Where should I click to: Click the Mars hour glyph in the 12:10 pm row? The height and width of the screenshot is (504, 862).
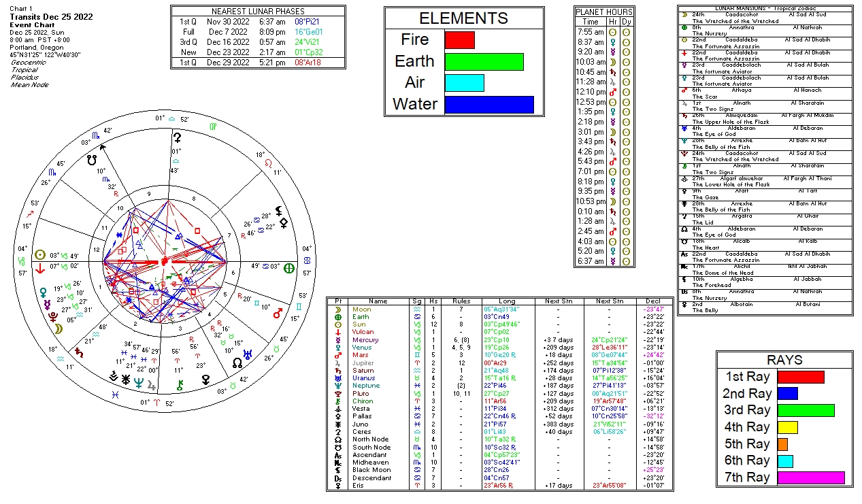coord(612,92)
